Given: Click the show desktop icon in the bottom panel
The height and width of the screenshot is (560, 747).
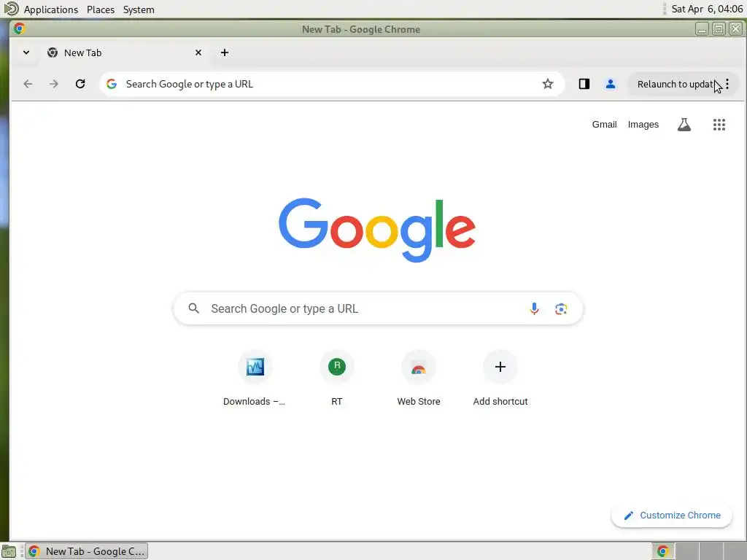Looking at the screenshot, I should pos(9,551).
